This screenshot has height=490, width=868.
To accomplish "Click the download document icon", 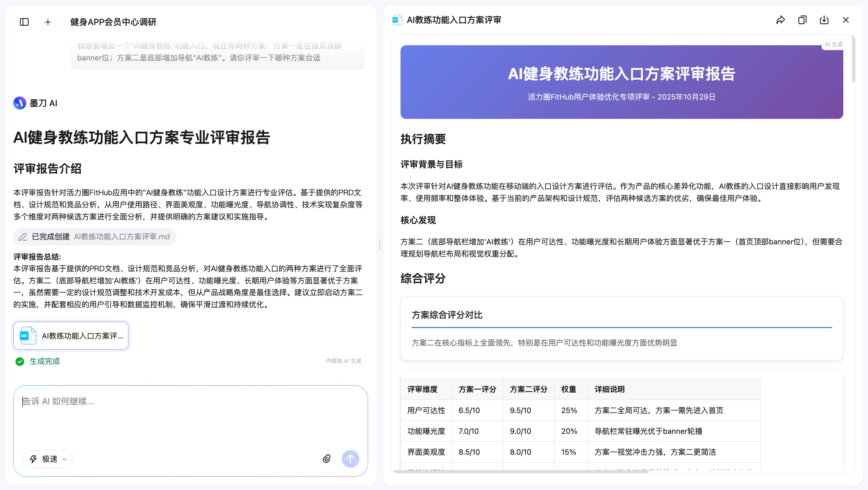I will [x=824, y=20].
